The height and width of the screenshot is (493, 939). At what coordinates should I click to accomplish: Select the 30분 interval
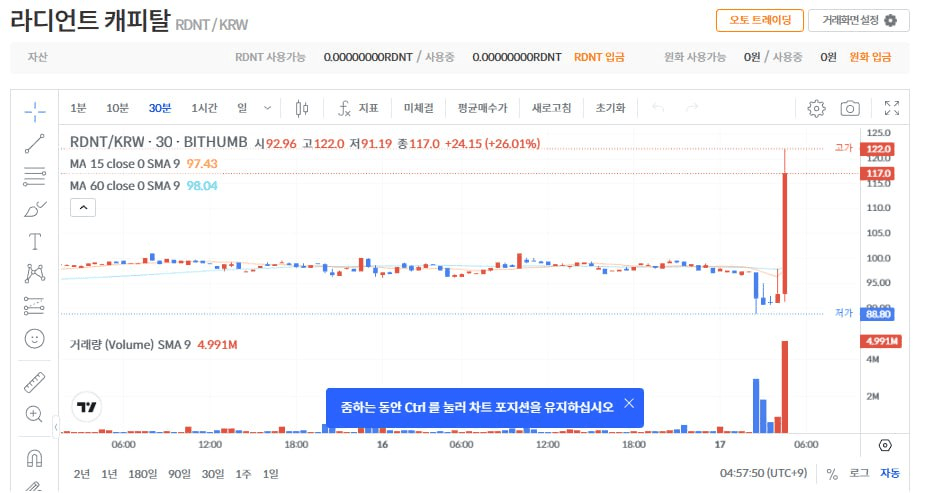click(x=160, y=108)
